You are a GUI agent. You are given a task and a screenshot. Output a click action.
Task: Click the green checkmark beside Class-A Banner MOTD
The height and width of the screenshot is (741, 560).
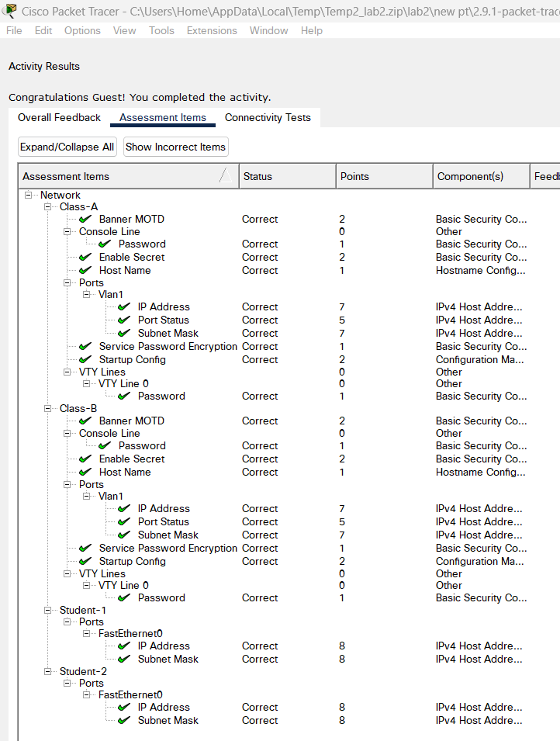(x=85, y=219)
